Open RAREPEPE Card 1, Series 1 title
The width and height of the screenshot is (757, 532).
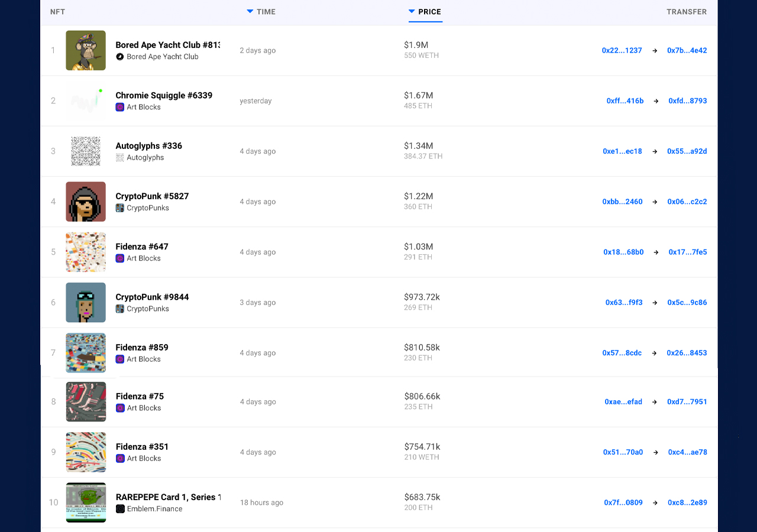(168, 497)
